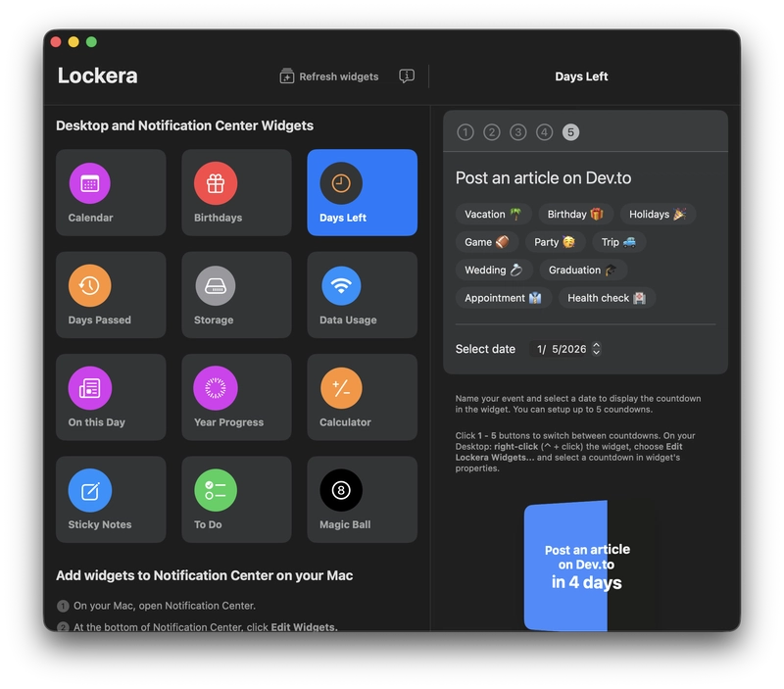
Task: Switch to countdown 2
Action: point(492,132)
